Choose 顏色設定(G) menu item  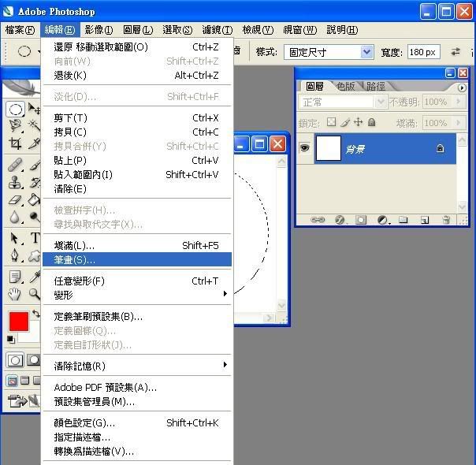(x=137, y=422)
